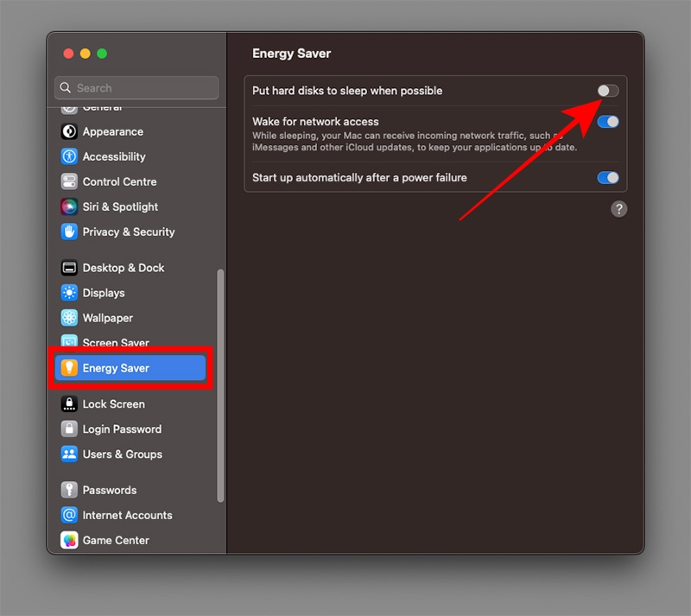Click the Displays sun icon
This screenshot has height=616, width=691.
click(69, 293)
